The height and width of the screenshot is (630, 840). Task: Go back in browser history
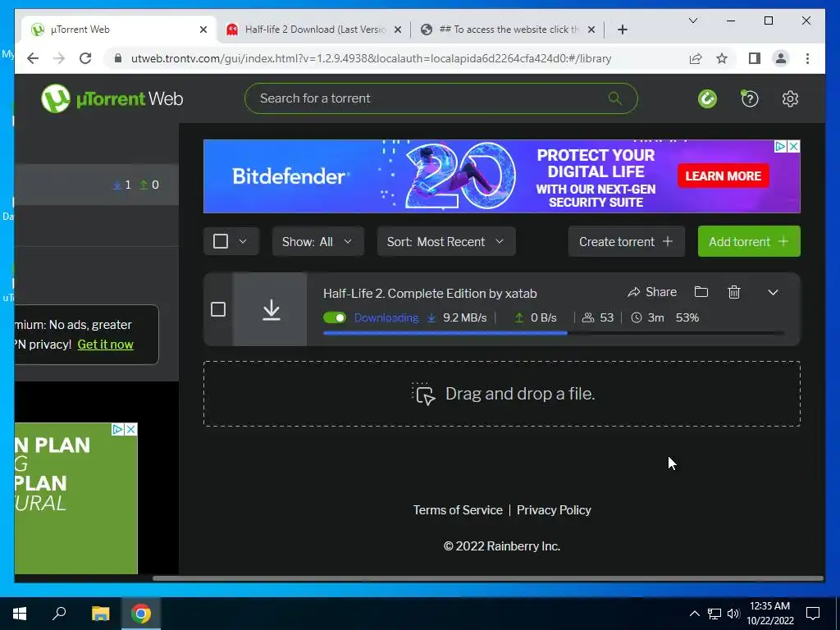33,58
